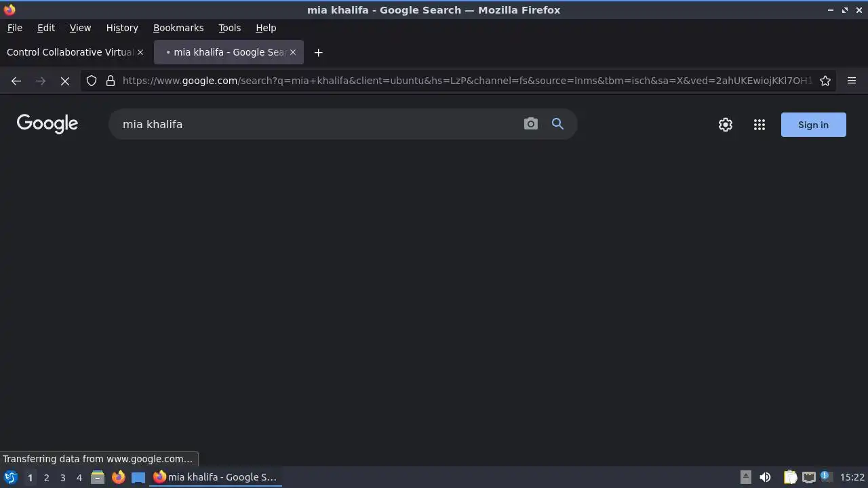Open the Bookmarks menu
This screenshot has width=868, height=488.
pyautogui.click(x=178, y=28)
